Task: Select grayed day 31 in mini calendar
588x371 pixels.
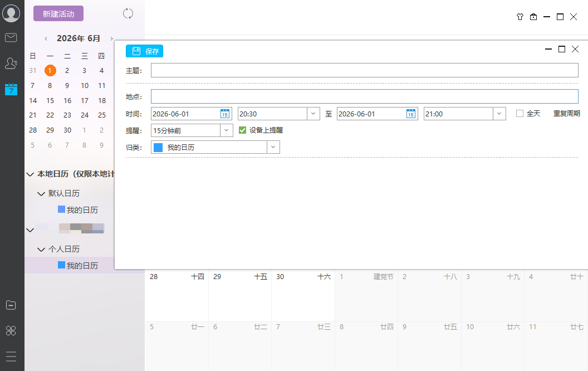Action: (x=33, y=71)
